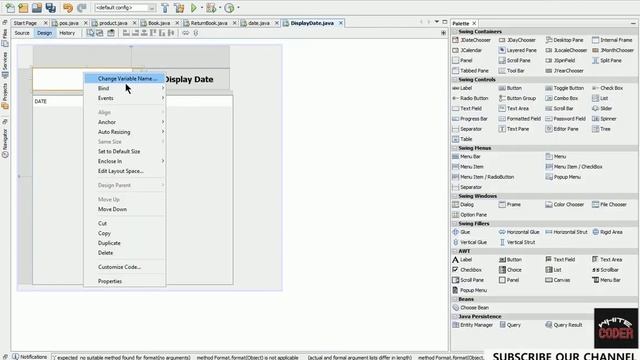Image resolution: width=640 pixels, height=360 pixels.
Task: Click the Preview Design icon
Action: point(111,33)
